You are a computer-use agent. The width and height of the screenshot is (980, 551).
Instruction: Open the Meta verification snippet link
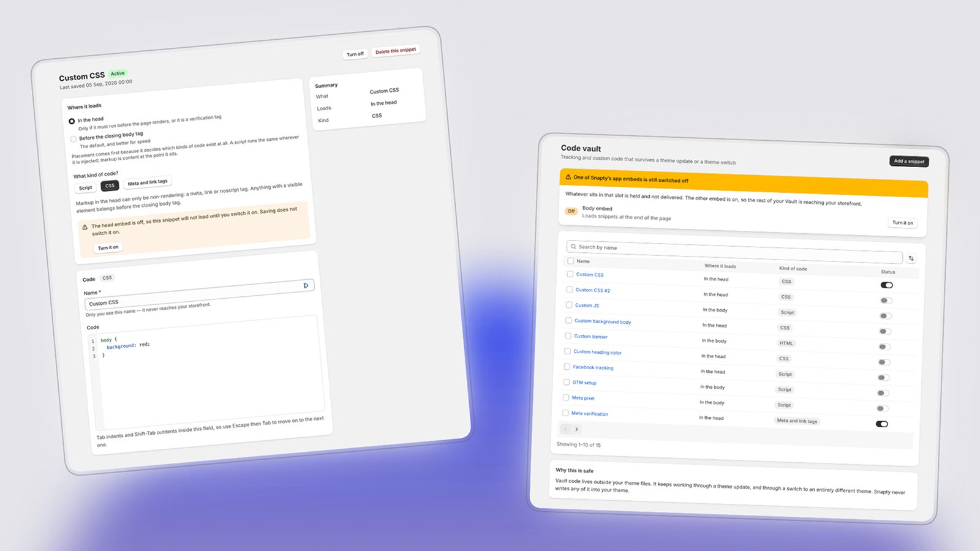pyautogui.click(x=590, y=413)
